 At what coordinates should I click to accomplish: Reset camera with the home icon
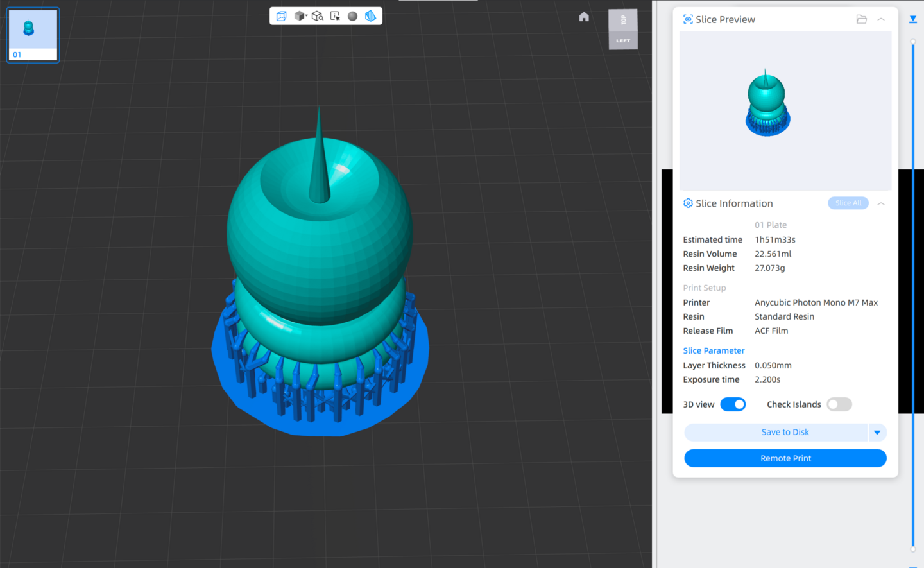click(x=584, y=17)
